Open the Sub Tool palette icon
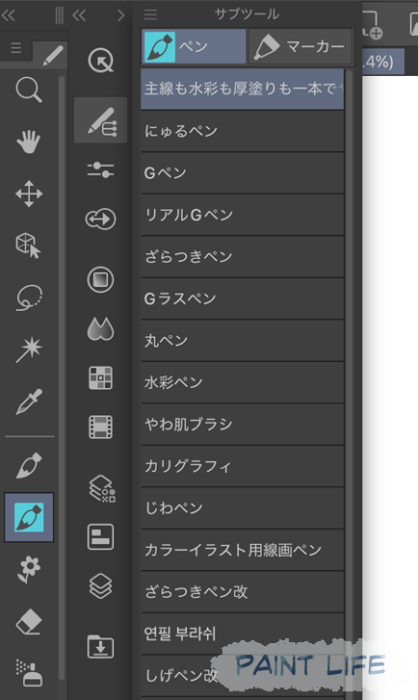Viewport: 418px width, 700px height. [100, 120]
